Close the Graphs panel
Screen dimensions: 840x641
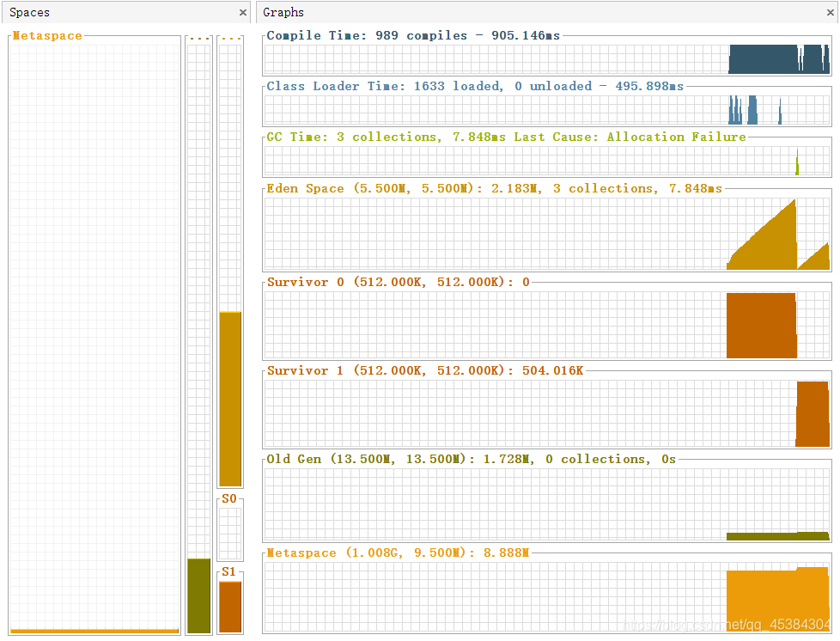click(831, 12)
